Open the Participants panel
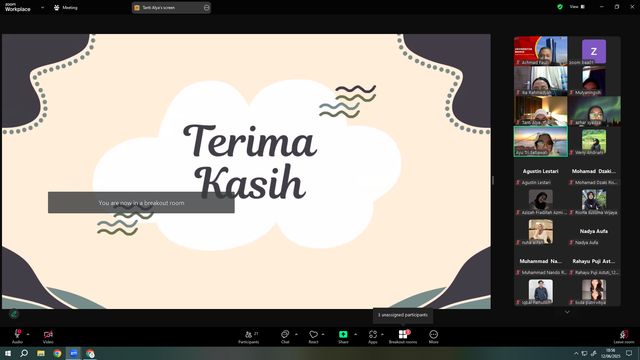The height and width of the screenshot is (360, 640). (249, 337)
